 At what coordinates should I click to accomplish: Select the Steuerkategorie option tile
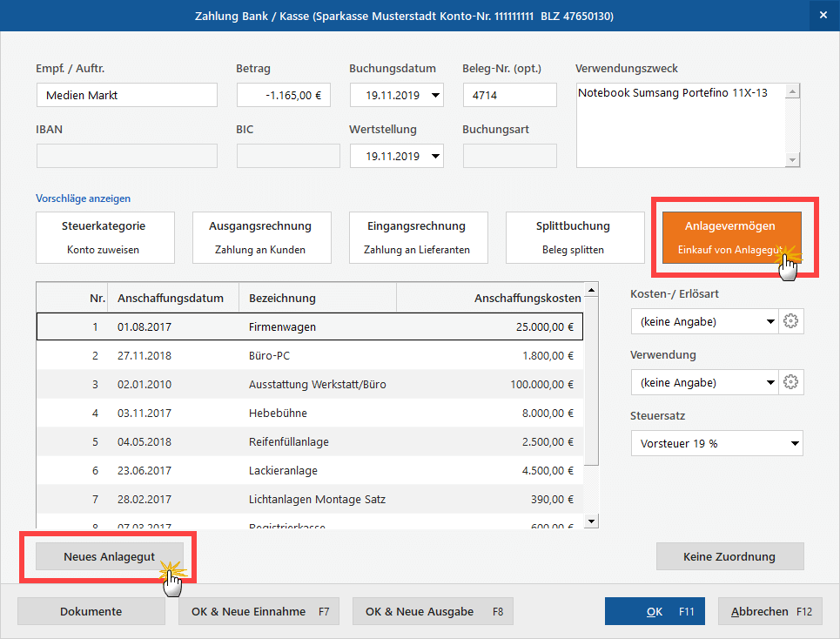click(x=104, y=238)
